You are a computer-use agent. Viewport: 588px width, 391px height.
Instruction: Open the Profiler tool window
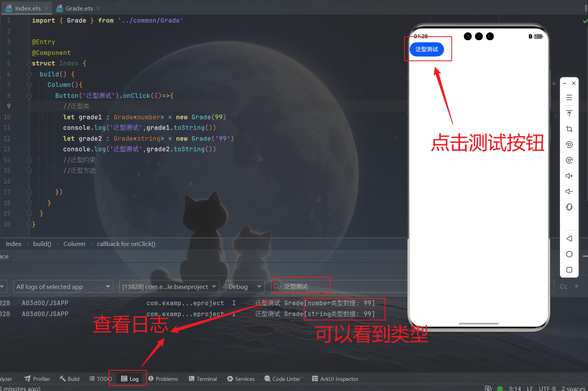pyautogui.click(x=37, y=379)
